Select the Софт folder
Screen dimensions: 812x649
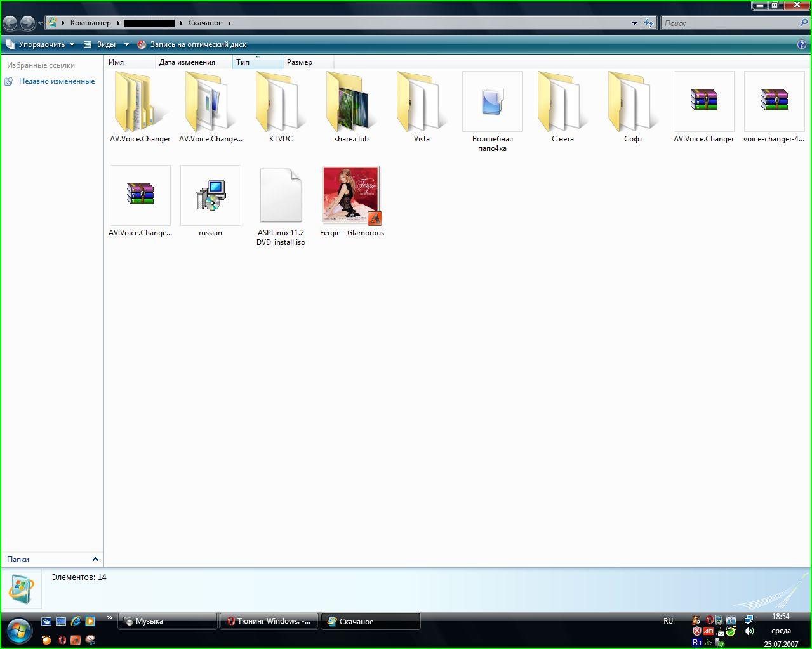(x=633, y=103)
